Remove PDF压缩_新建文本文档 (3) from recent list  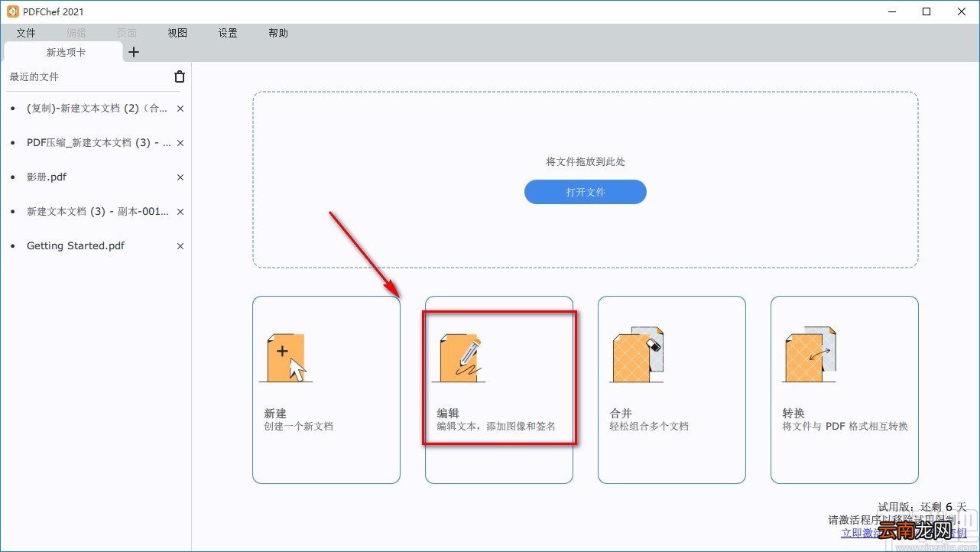180,143
